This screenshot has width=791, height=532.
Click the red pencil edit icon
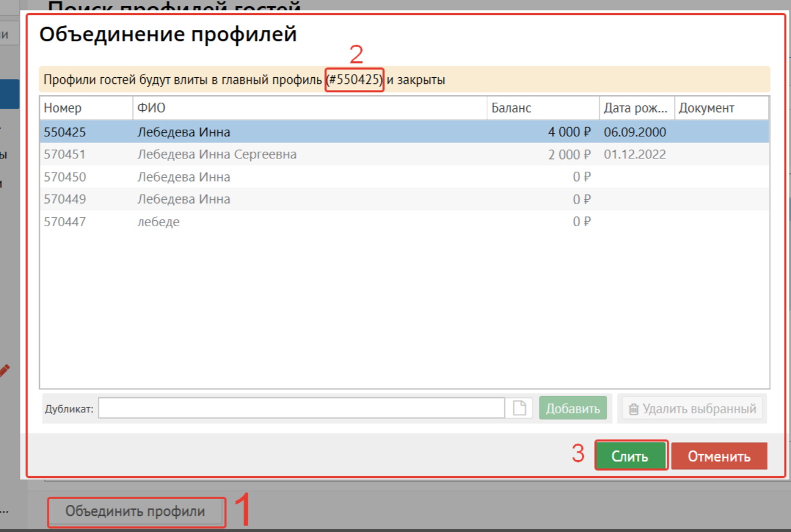point(4,371)
